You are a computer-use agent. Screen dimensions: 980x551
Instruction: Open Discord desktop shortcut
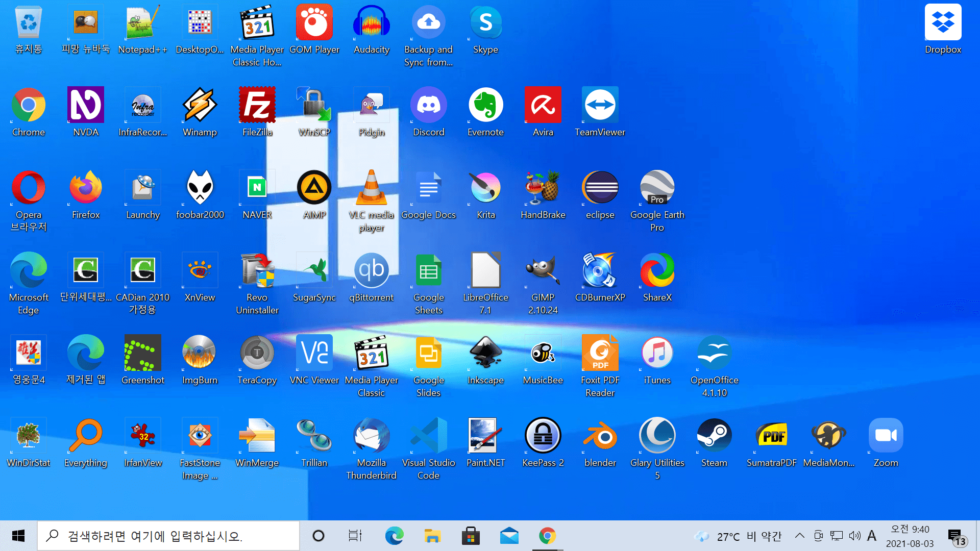[x=429, y=112]
